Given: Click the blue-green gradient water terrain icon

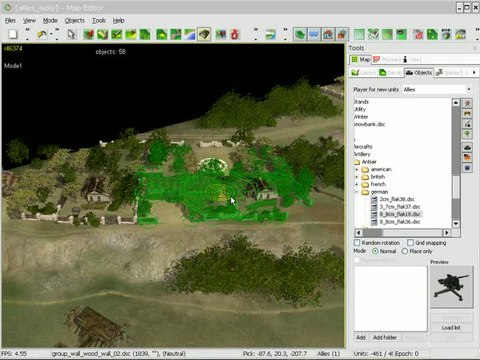Looking at the screenshot, I should tap(190, 34).
